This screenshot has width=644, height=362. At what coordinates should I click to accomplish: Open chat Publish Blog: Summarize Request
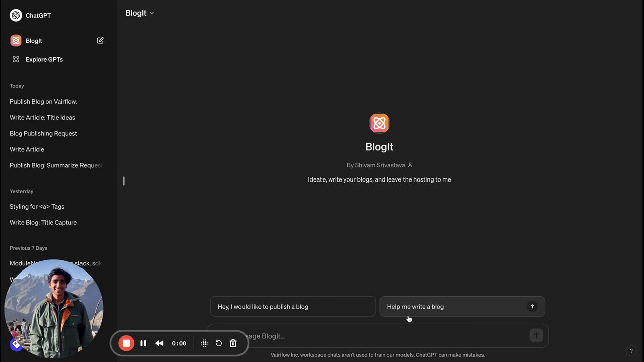click(x=56, y=165)
